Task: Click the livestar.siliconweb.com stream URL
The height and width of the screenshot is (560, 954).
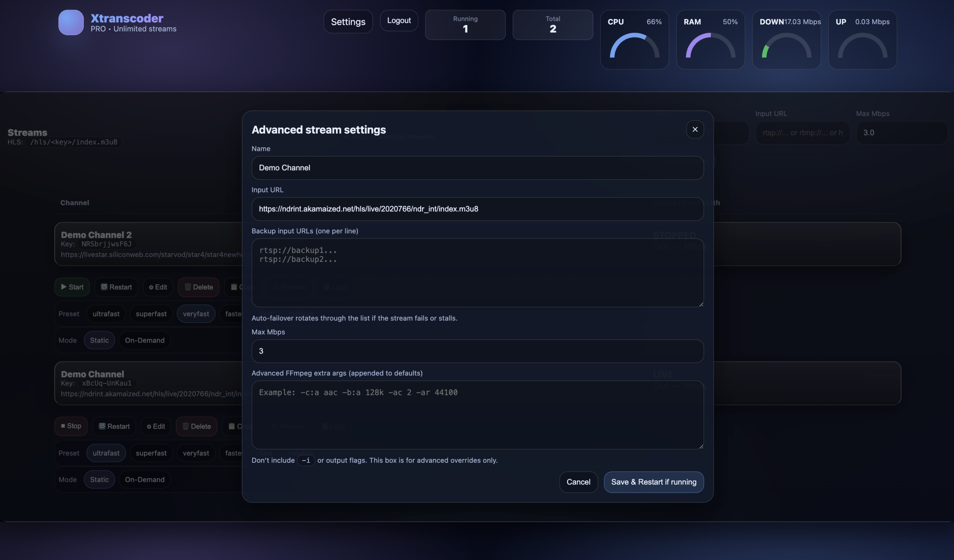Action: tap(151, 254)
